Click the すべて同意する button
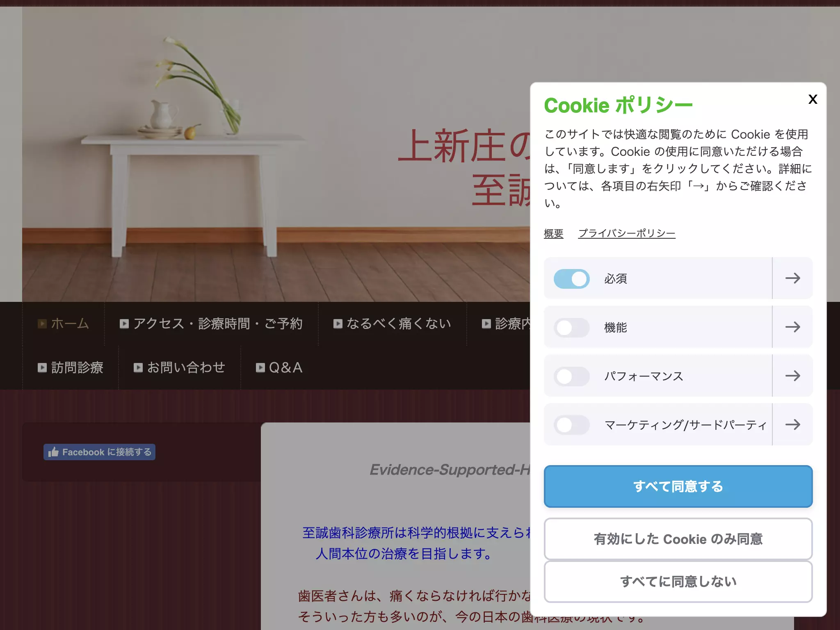 pos(678,486)
